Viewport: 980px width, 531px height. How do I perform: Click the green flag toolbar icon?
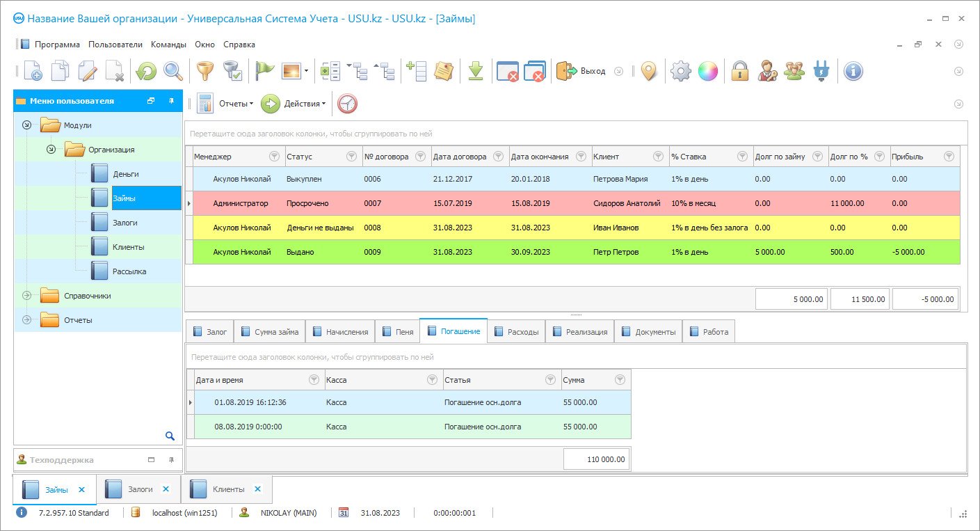pyautogui.click(x=265, y=71)
